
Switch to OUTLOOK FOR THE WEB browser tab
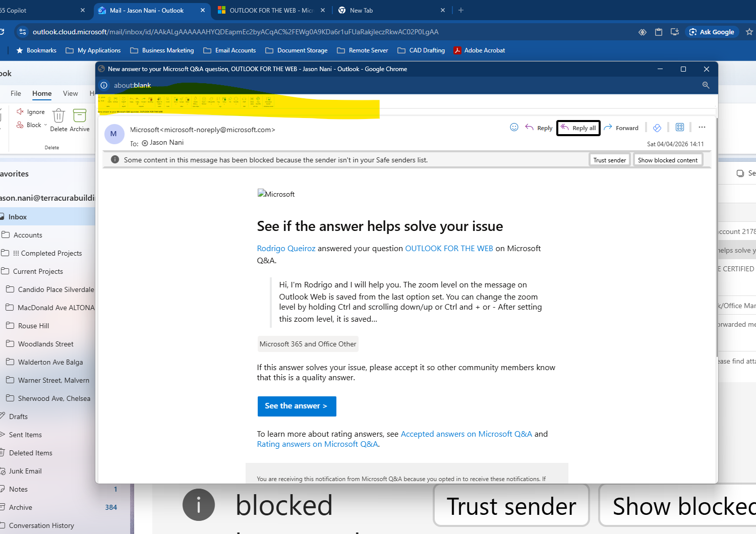point(271,10)
